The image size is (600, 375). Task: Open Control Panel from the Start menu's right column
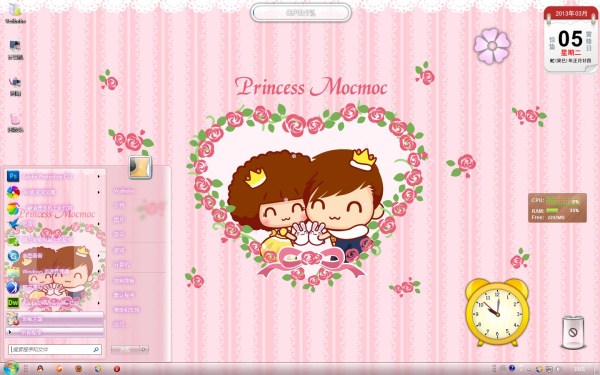[x=123, y=280]
